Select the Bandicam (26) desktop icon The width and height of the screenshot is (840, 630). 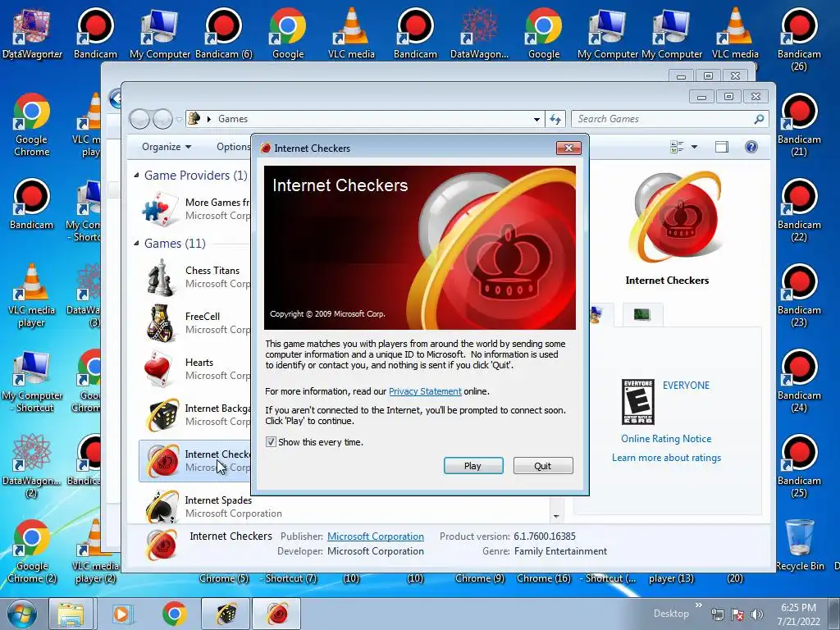pyautogui.click(x=799, y=39)
